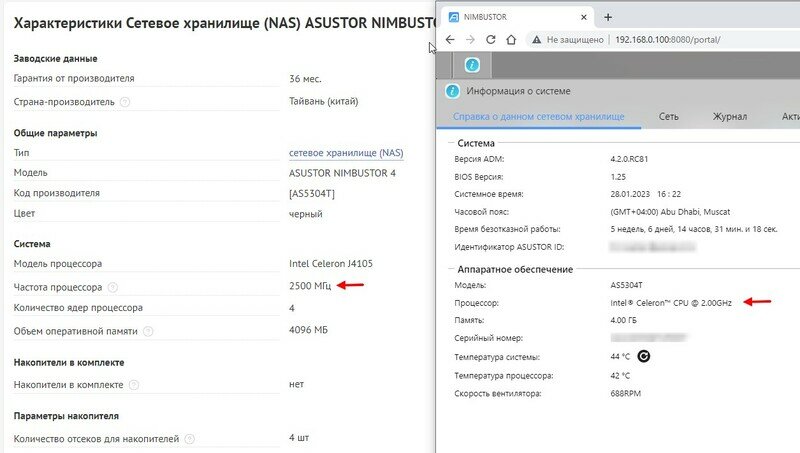Image resolution: width=800 pixels, height=453 pixels.
Task: Switch to the 'Журнал' tab
Action: pyautogui.click(x=730, y=116)
